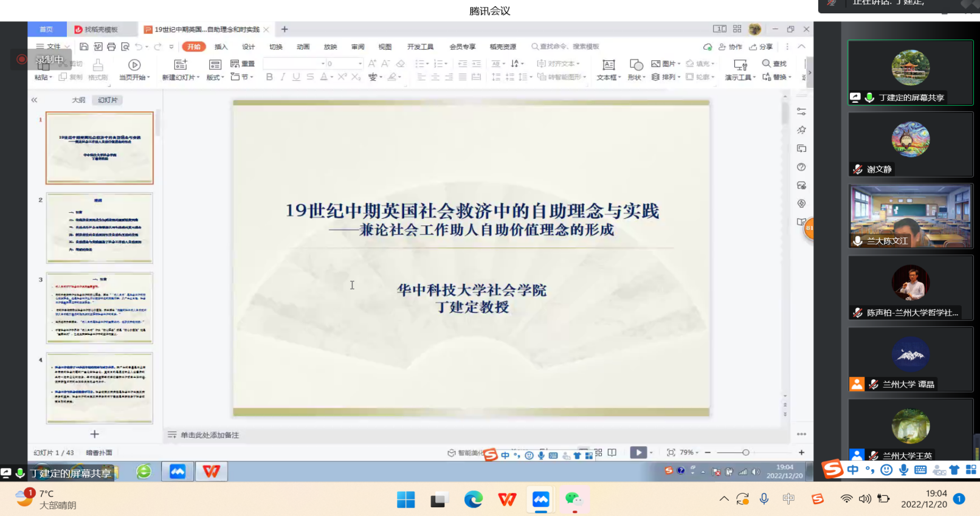This screenshot has height=516, width=980.
Task: Open the Transitions (切换) ribbon tab
Action: point(276,47)
